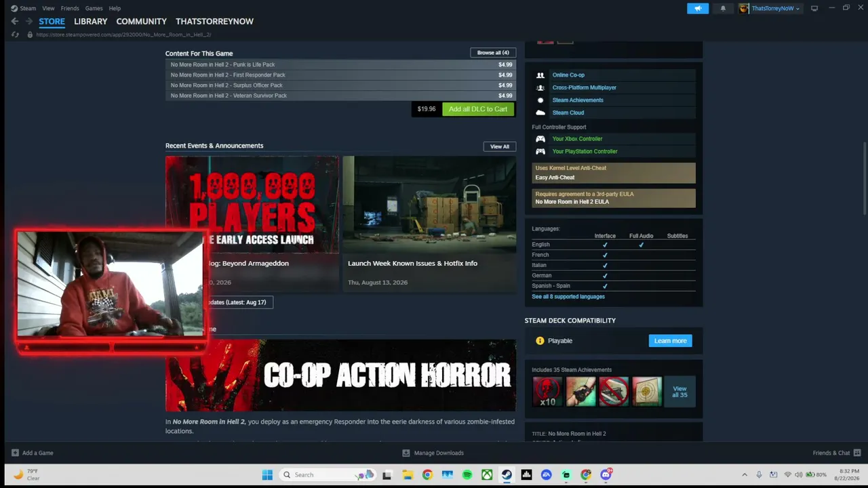Click Browse all (4) DLC button
The width and height of the screenshot is (868, 488).
click(493, 53)
